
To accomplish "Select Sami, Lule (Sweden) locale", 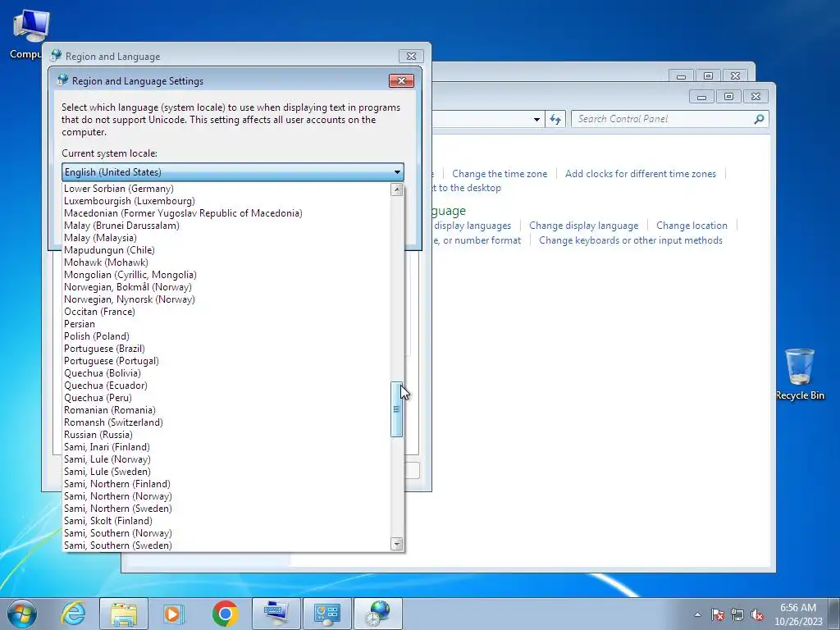I will 226,472.
